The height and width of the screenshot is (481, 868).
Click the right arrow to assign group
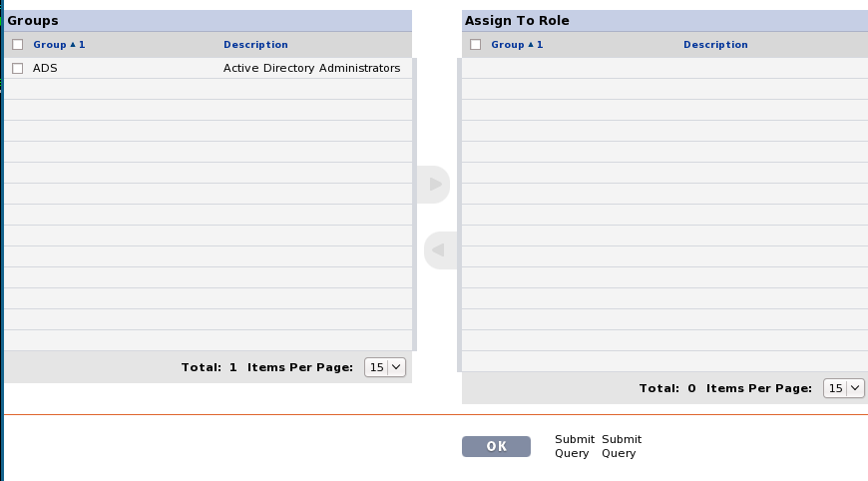[433, 185]
